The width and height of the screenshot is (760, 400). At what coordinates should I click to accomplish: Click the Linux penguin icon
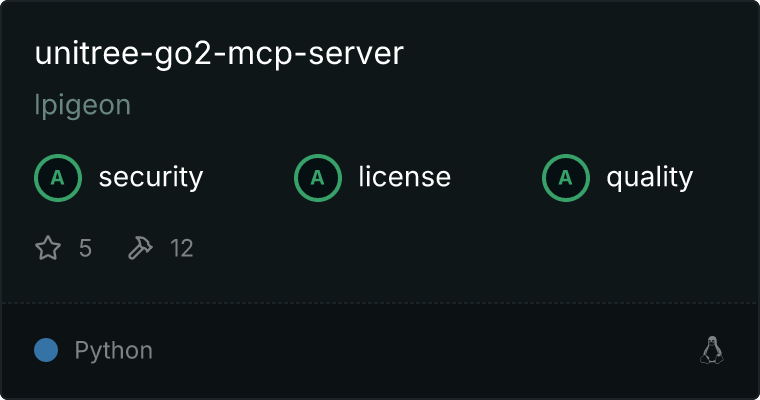[x=712, y=350]
